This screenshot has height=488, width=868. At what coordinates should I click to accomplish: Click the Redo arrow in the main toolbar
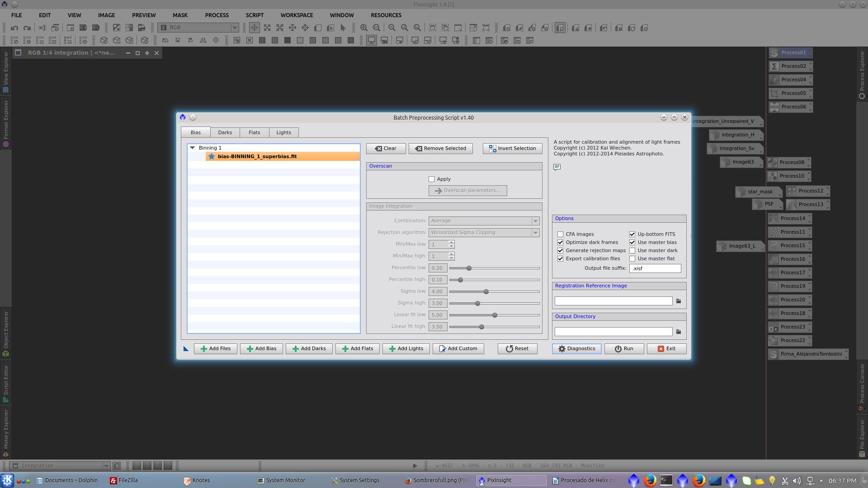click(27, 28)
